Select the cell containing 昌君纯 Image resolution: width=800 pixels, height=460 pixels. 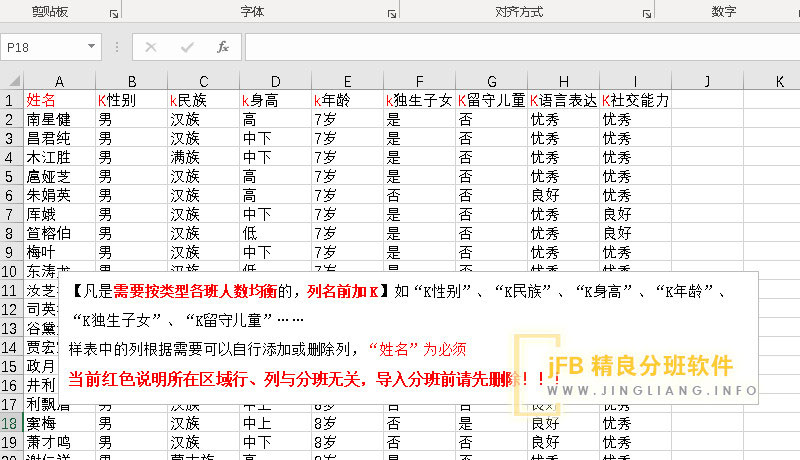click(59, 138)
